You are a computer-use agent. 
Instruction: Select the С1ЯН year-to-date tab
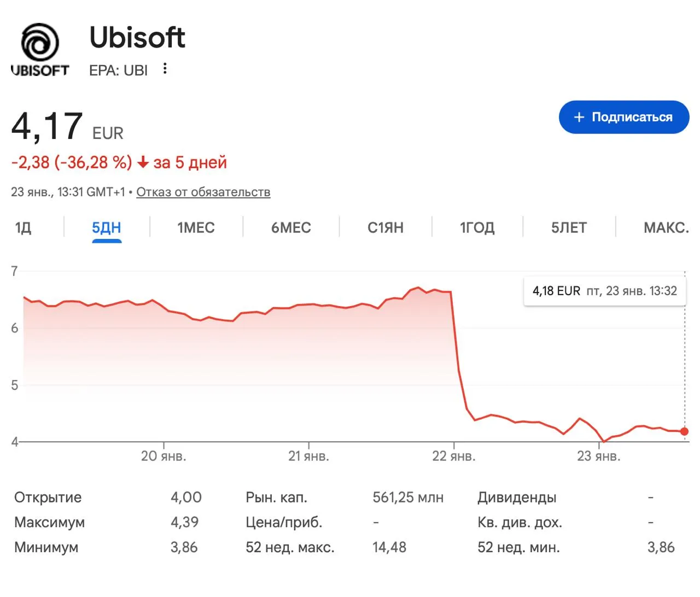click(x=386, y=227)
